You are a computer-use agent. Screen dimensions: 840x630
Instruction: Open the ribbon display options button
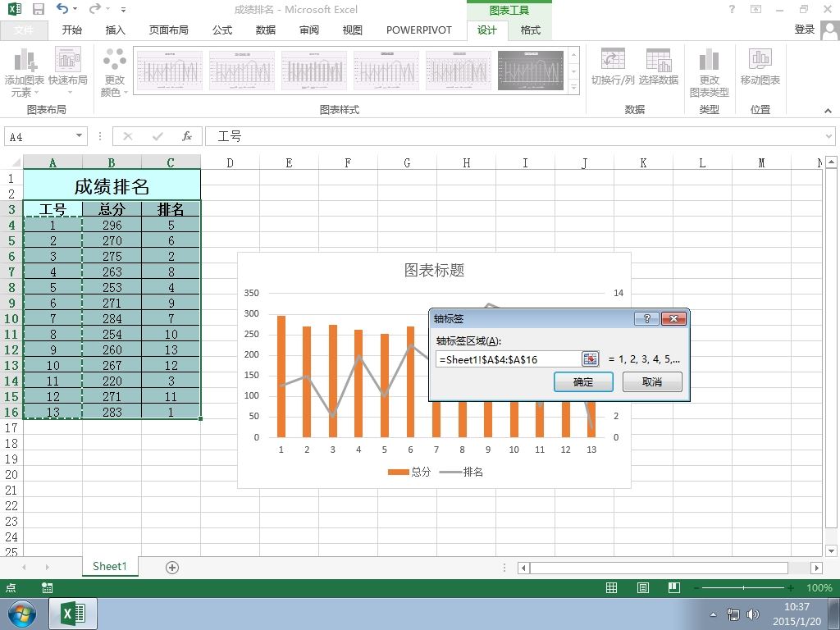[x=756, y=9]
